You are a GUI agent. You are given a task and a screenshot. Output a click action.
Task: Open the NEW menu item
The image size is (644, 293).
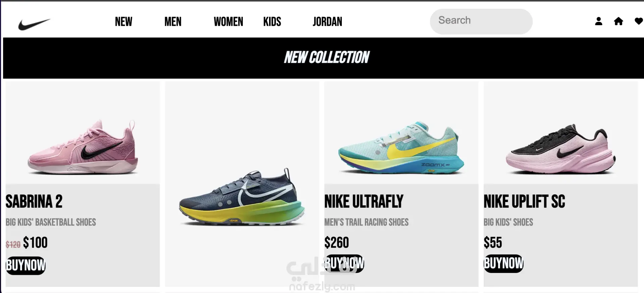123,22
